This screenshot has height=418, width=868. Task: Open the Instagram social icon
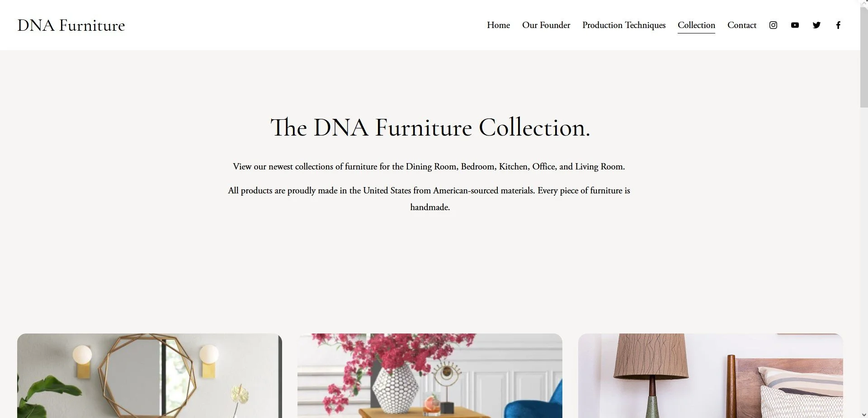click(773, 25)
